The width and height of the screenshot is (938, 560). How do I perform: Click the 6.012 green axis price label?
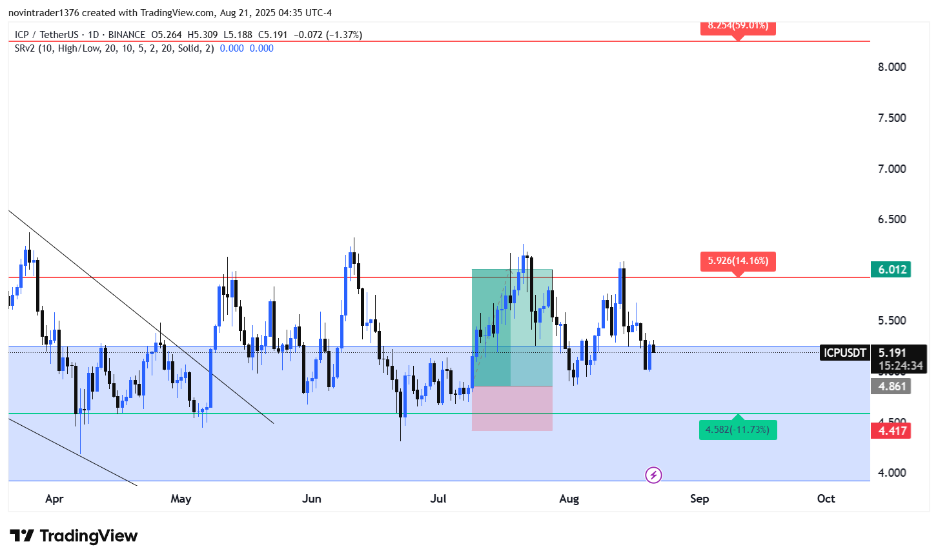pos(891,270)
